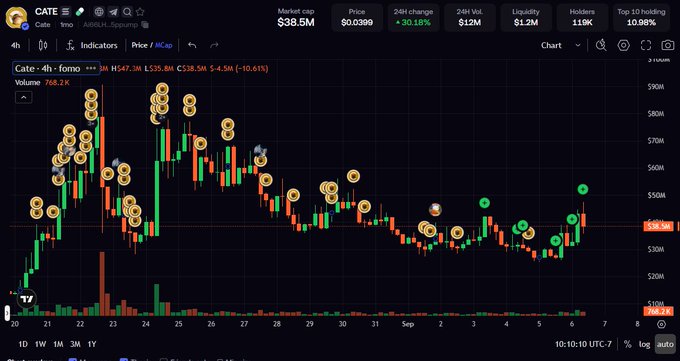
Task: Switch chart display to MCap
Action: [x=163, y=45]
